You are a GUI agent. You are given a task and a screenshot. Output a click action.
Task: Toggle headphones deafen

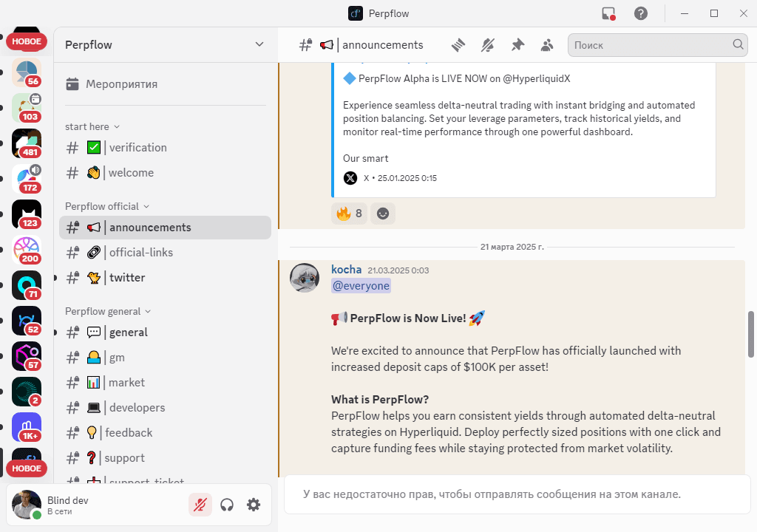227,505
